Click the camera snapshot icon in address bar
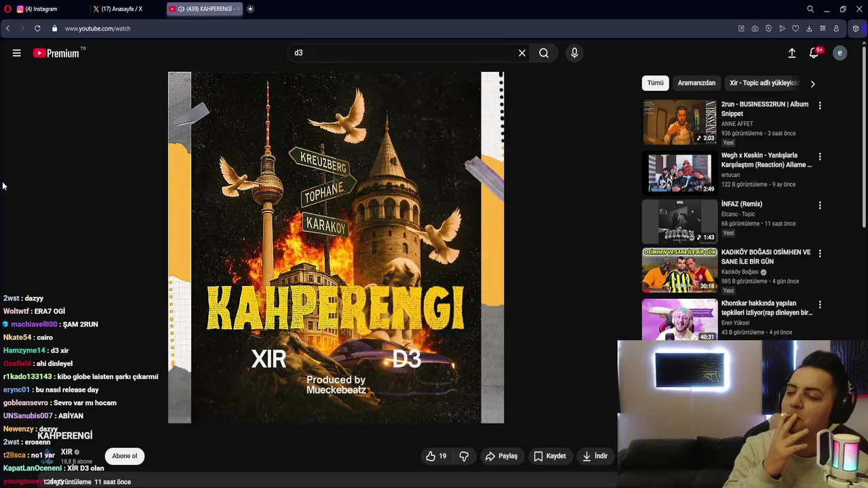Screen dimensions: 868x488 pyautogui.click(x=755, y=28)
